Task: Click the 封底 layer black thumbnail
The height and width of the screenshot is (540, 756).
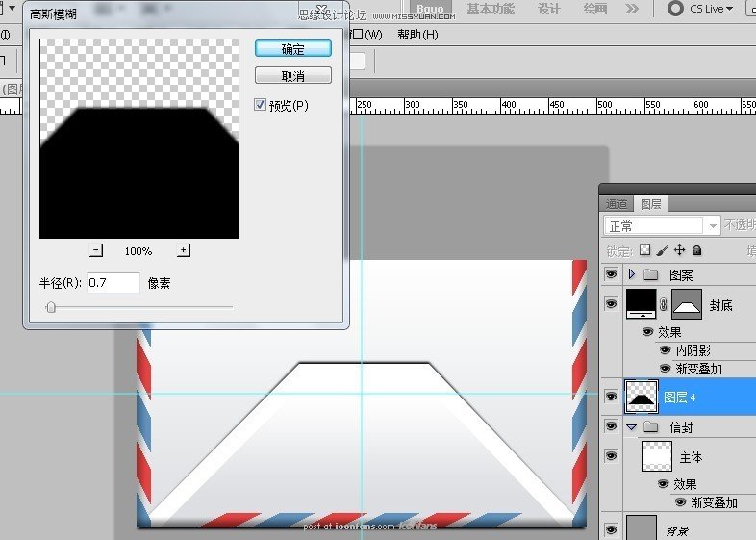Action: (641, 303)
